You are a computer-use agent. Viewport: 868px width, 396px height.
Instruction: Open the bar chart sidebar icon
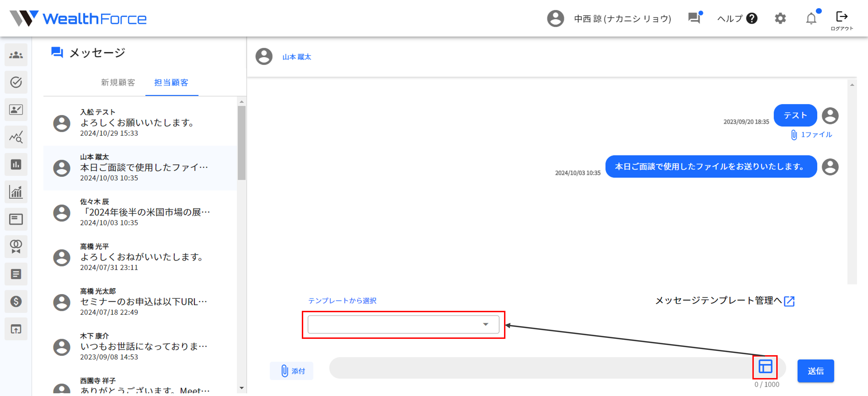16,164
